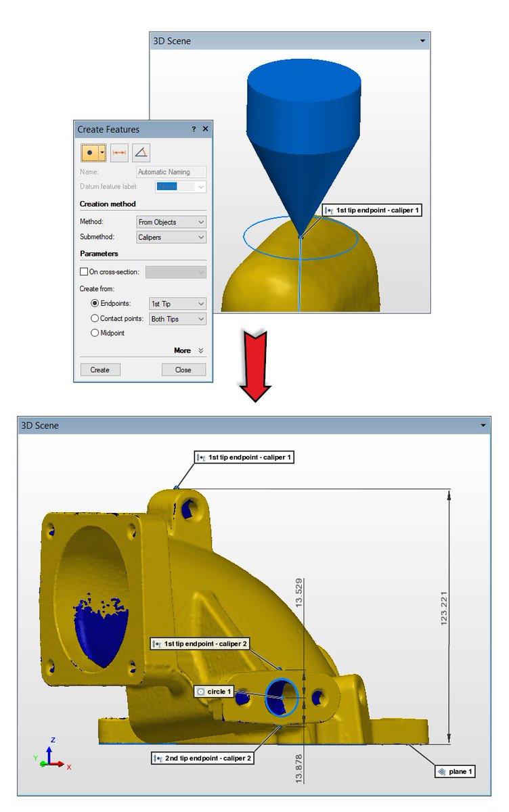
Task: Click the lower 3D Scene pane title
Action: (40, 426)
